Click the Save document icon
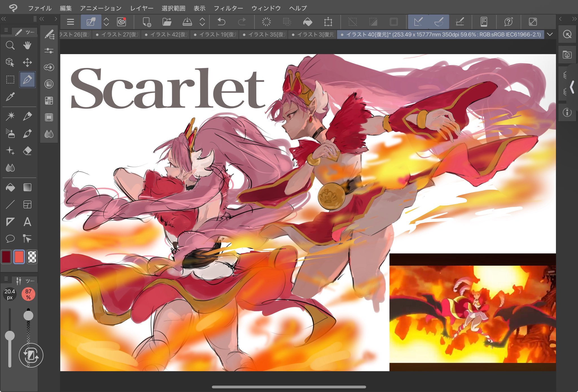Screen dimensions: 578x392 point(187,22)
